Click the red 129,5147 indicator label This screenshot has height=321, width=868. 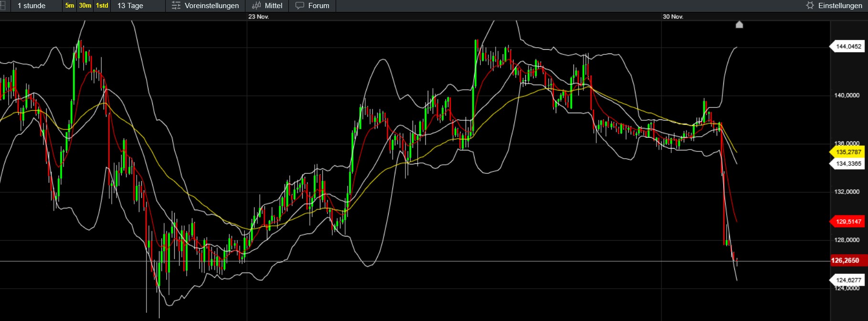(848, 222)
